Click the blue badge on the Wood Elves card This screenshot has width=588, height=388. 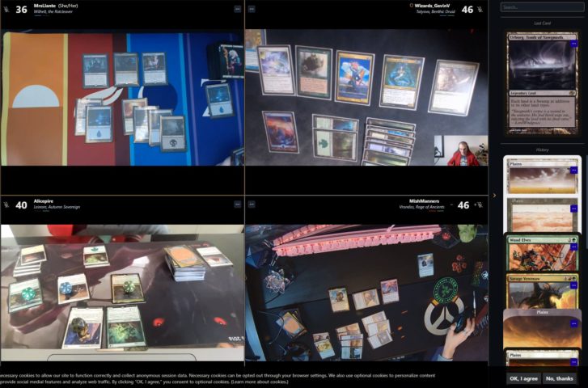coord(573,247)
